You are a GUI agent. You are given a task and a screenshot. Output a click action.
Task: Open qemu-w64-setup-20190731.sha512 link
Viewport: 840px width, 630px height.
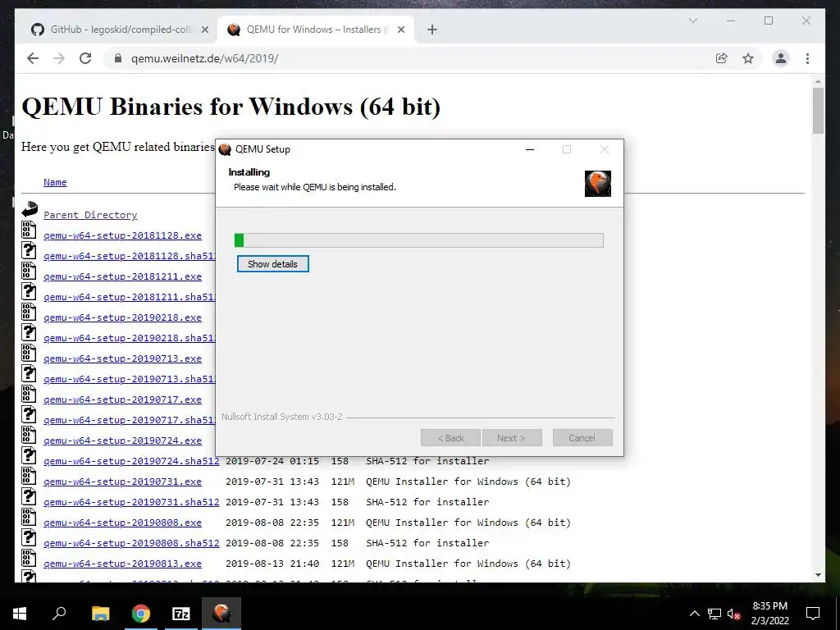pos(131,502)
